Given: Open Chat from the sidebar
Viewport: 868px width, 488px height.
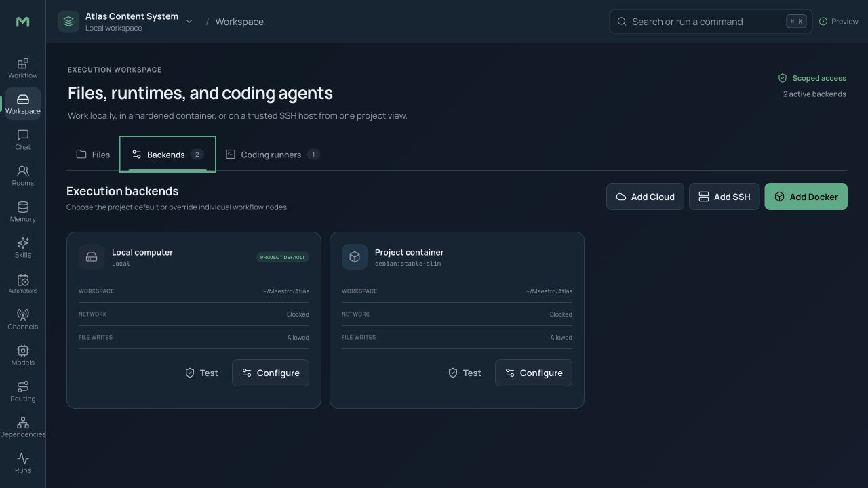Looking at the screenshot, I should click(x=22, y=140).
